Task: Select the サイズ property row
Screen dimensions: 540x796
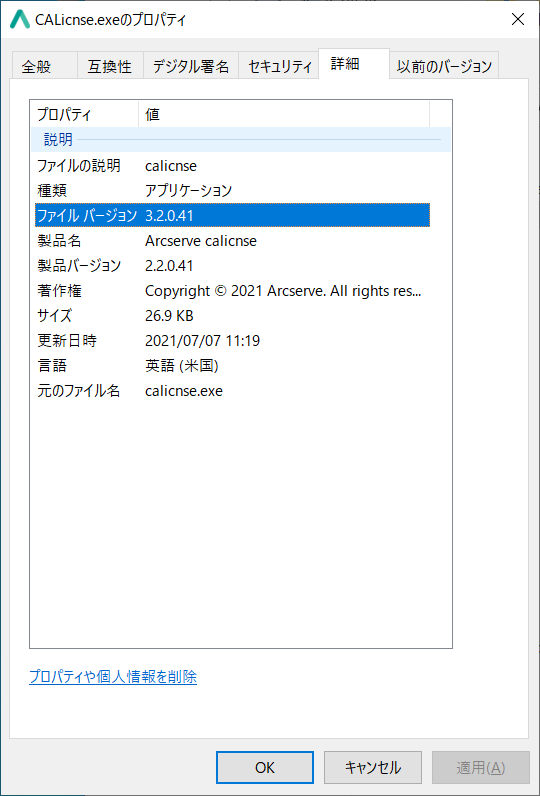Action: tap(232, 316)
